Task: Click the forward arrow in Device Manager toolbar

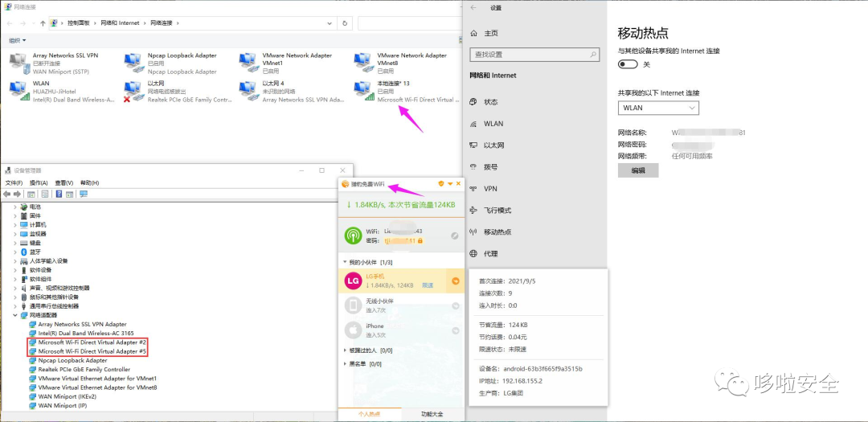Action: pos(17,194)
